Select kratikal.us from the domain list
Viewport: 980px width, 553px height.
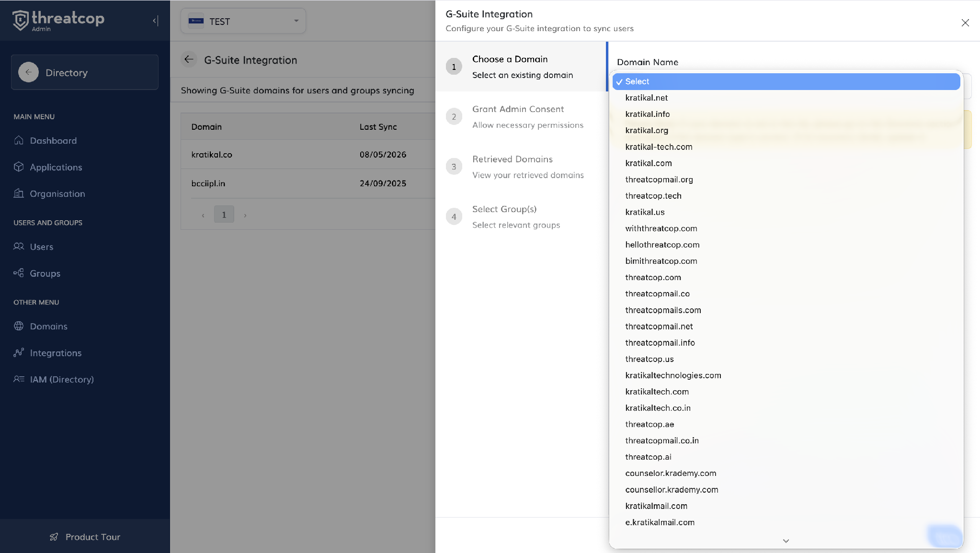786,212
